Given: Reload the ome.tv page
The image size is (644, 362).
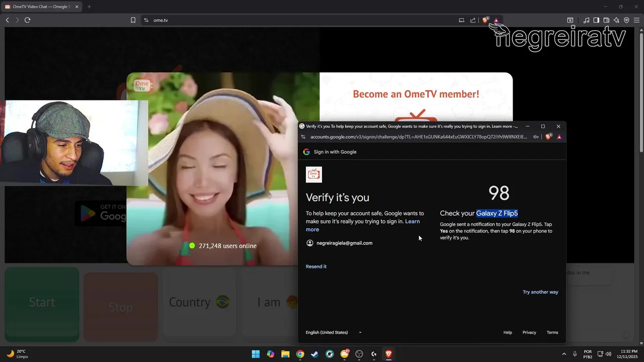Looking at the screenshot, I should 27,20.
